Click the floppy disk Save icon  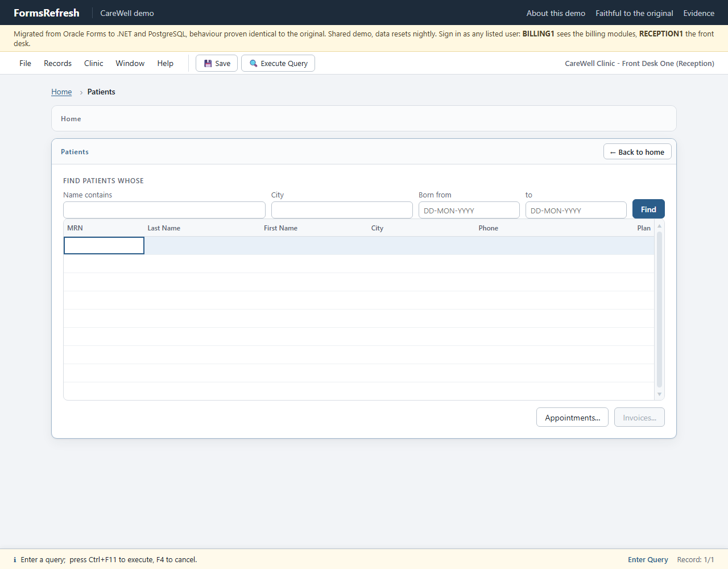pyautogui.click(x=208, y=64)
